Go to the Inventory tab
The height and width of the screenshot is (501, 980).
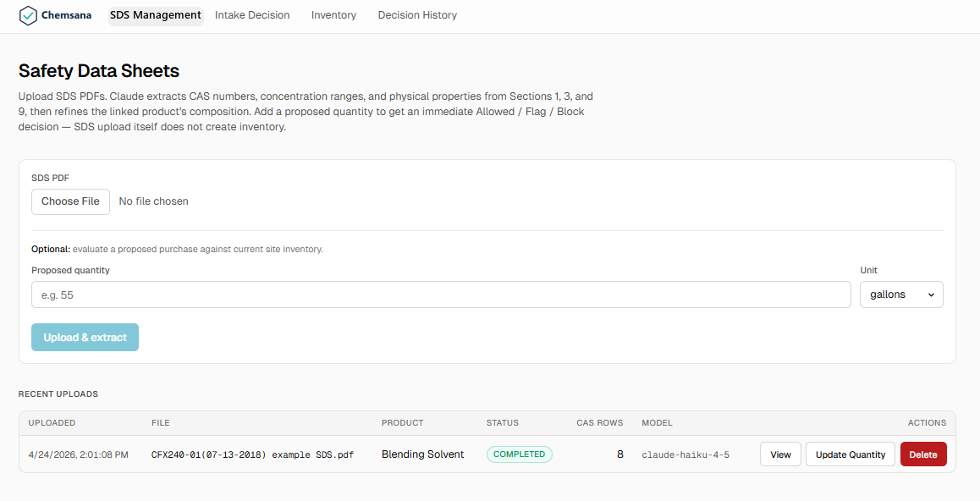(x=333, y=15)
